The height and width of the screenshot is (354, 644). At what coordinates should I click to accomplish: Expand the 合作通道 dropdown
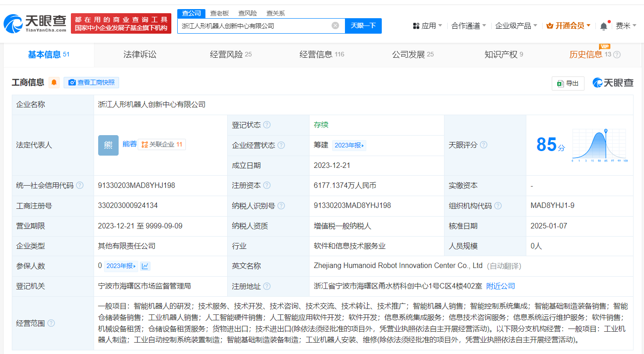coord(469,26)
